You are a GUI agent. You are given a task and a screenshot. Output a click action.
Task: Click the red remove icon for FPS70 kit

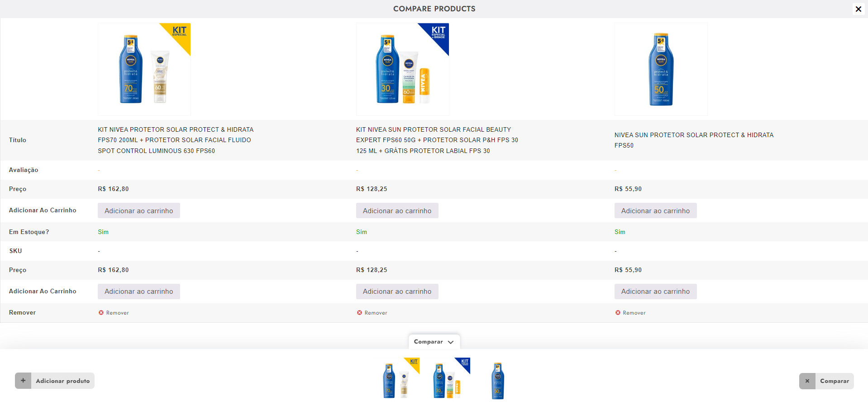pyautogui.click(x=101, y=313)
